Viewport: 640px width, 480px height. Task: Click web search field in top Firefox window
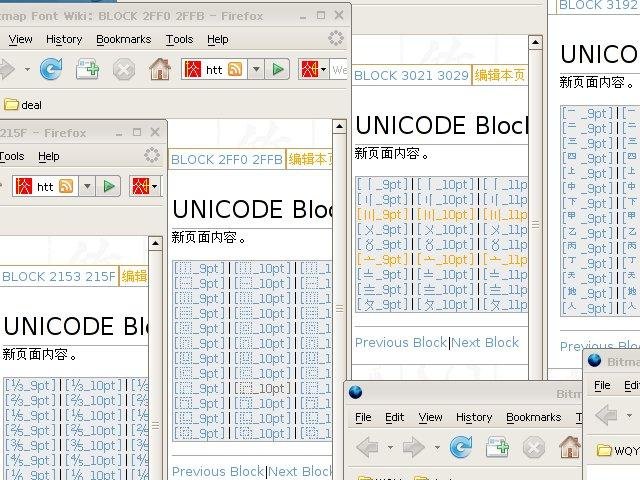coord(339,69)
